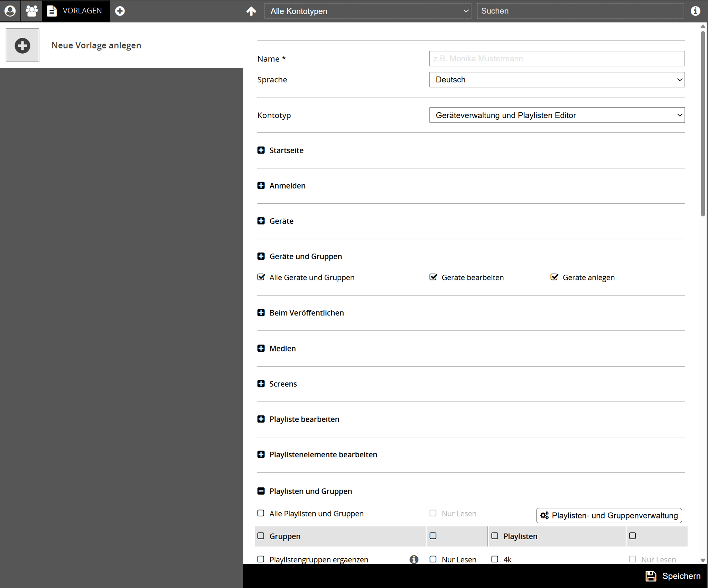
Task: Collapse the Playlisten und Gruppen section
Action: [x=261, y=491]
